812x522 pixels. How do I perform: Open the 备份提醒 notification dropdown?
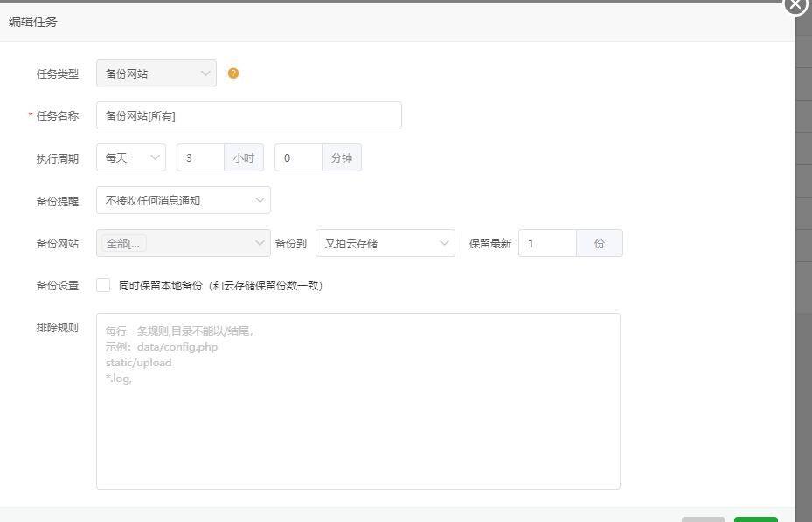[184, 200]
